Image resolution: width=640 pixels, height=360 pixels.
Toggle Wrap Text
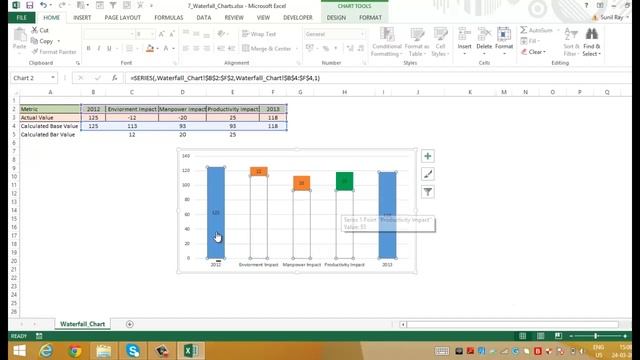click(259, 34)
